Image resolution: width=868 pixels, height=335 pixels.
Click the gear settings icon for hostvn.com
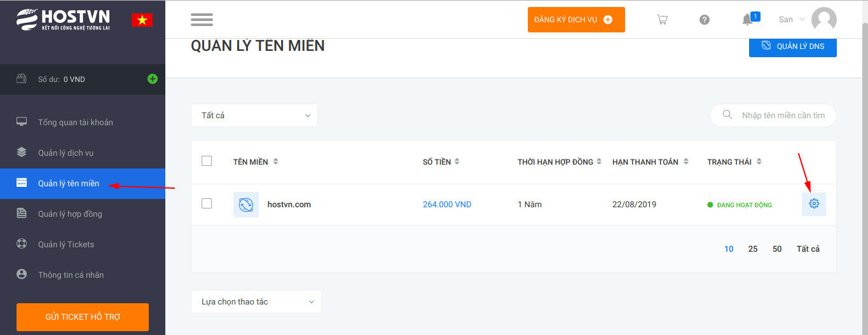[x=813, y=204]
